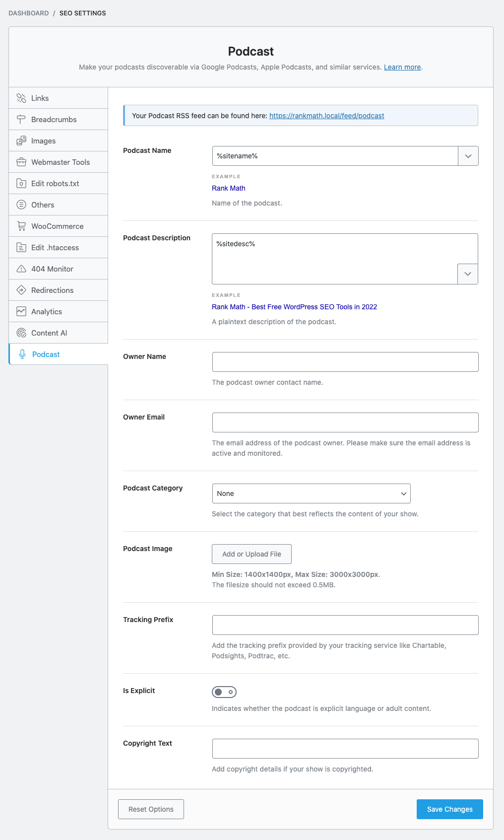Screen dimensions: 504x840
Task: Click the Add or Upload File button
Action: [252, 554]
